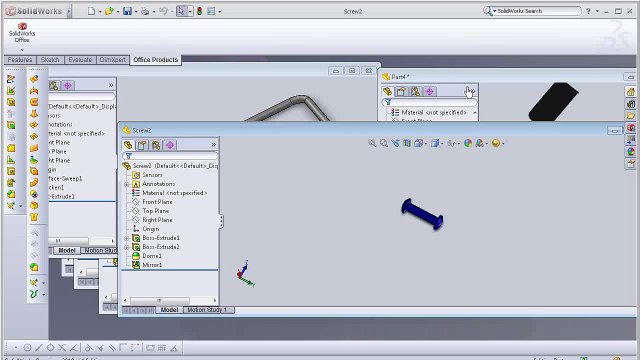Screen dimensions: 640x360
Task: Click Hide/Show Items icon in viewport toolbar
Action: pyautogui.click(x=451, y=143)
